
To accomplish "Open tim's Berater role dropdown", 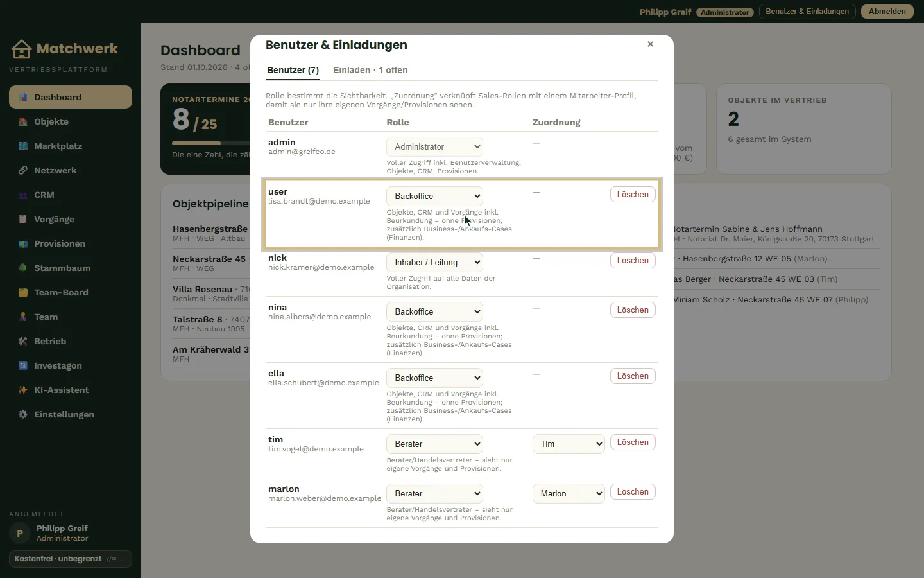I will coord(434,444).
